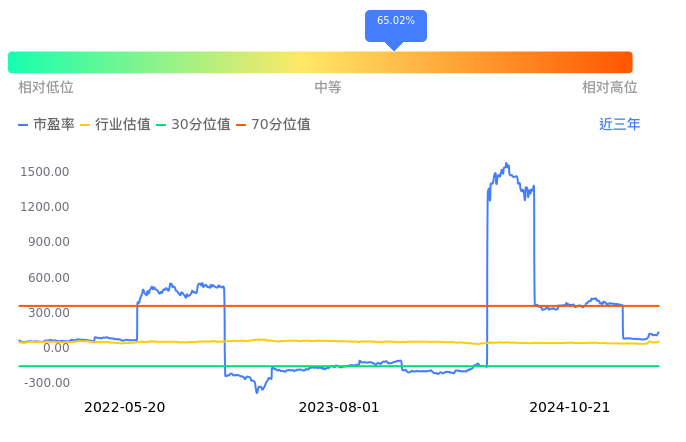The width and height of the screenshot is (686, 442).
Task: Toggle the 市盈率 legend series
Action: 46,125
